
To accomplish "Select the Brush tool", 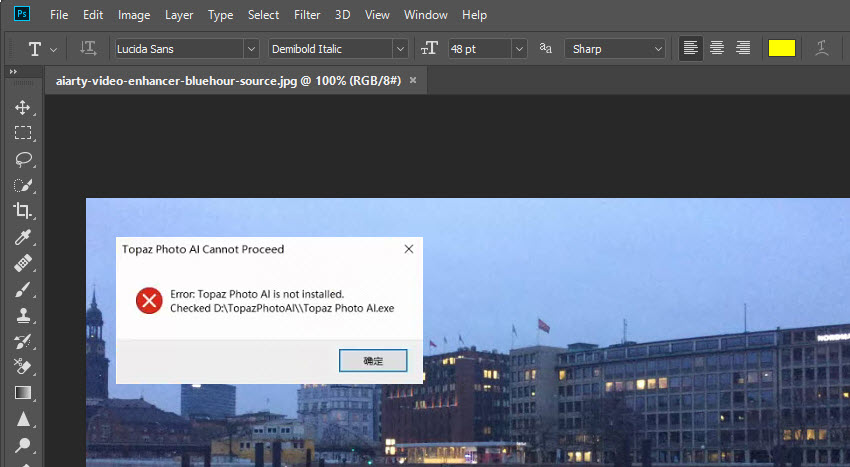I will click(22, 290).
